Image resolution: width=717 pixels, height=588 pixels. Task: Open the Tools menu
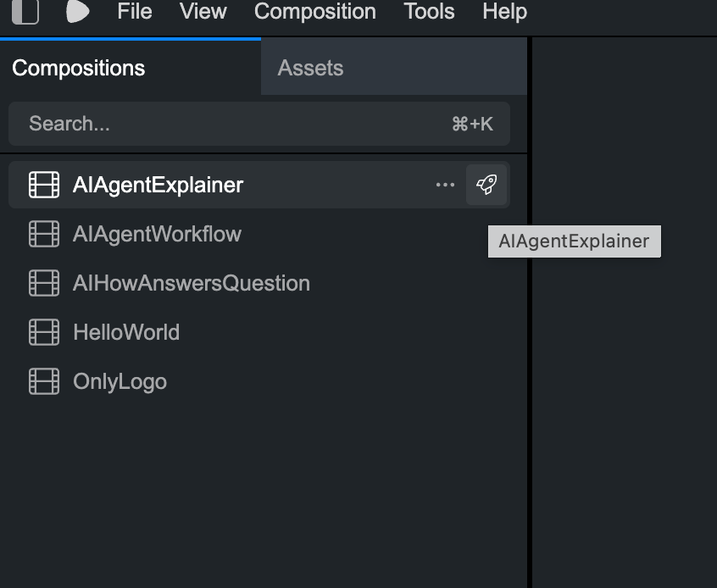pyautogui.click(x=429, y=11)
